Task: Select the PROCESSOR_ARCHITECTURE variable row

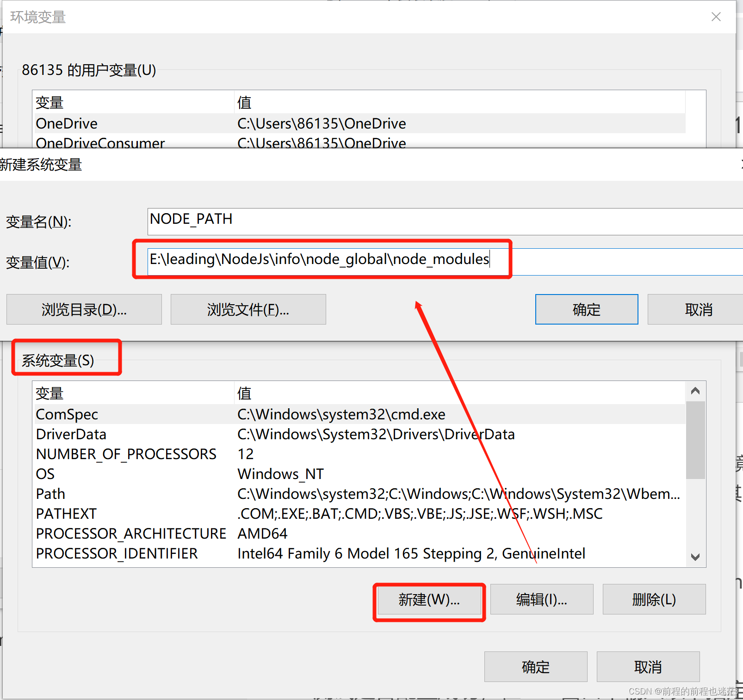Action: pos(359,534)
